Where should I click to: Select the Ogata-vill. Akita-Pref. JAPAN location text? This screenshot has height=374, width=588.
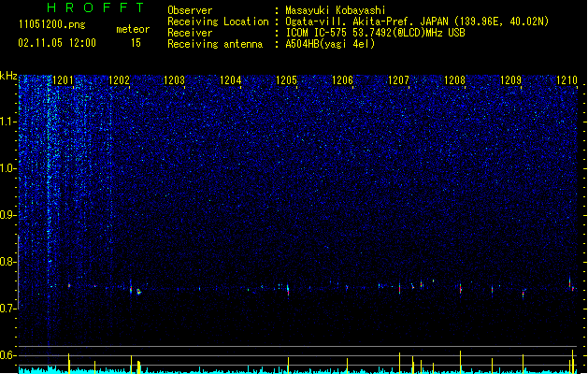[417, 22]
